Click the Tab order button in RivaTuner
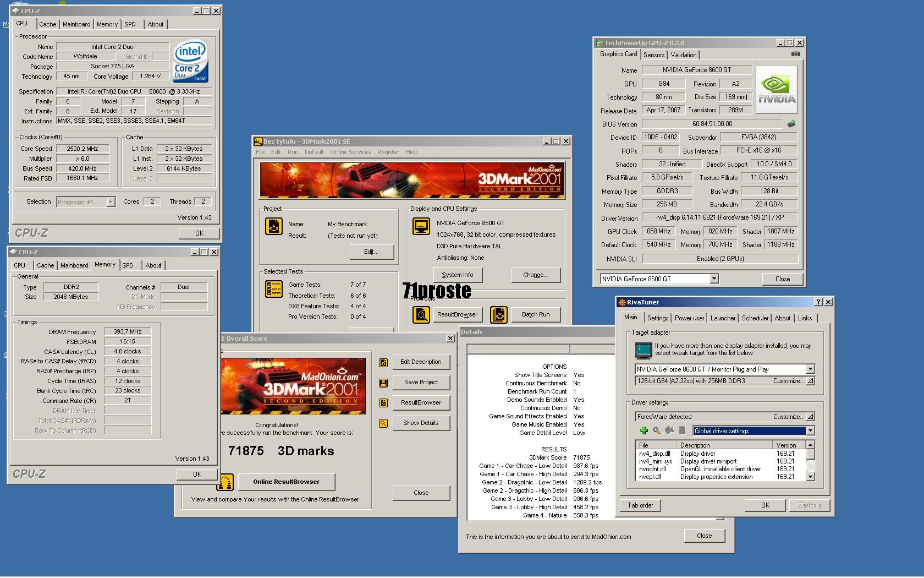The width and height of the screenshot is (924, 578). pos(640,505)
